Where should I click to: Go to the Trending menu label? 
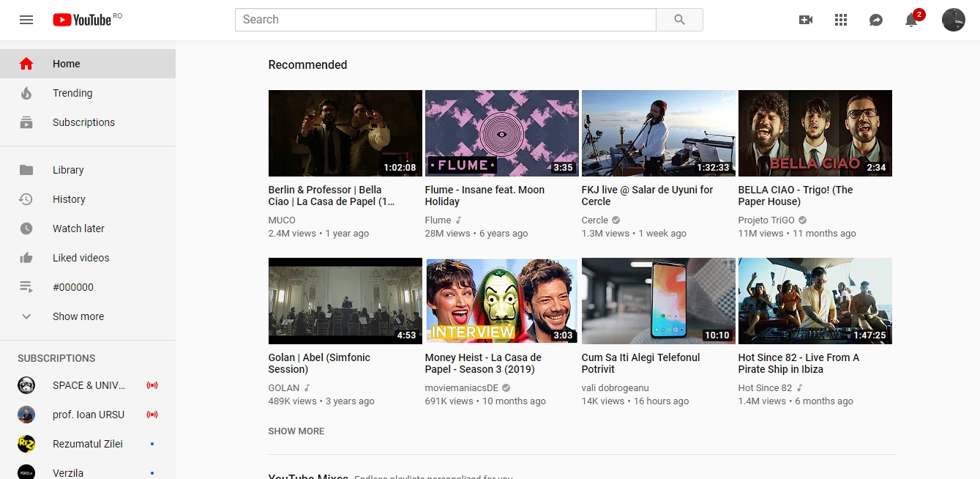click(72, 93)
